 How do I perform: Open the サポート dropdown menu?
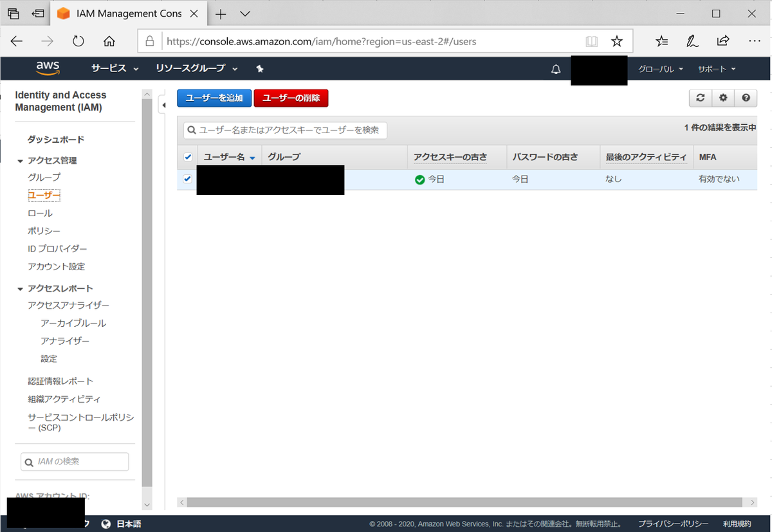pyautogui.click(x=717, y=69)
